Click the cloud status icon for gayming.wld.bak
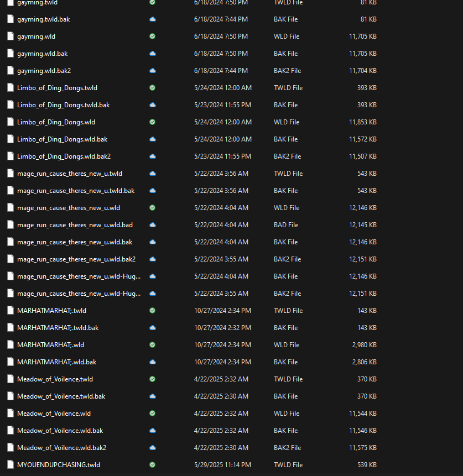This screenshot has height=476, width=463. pos(153,54)
